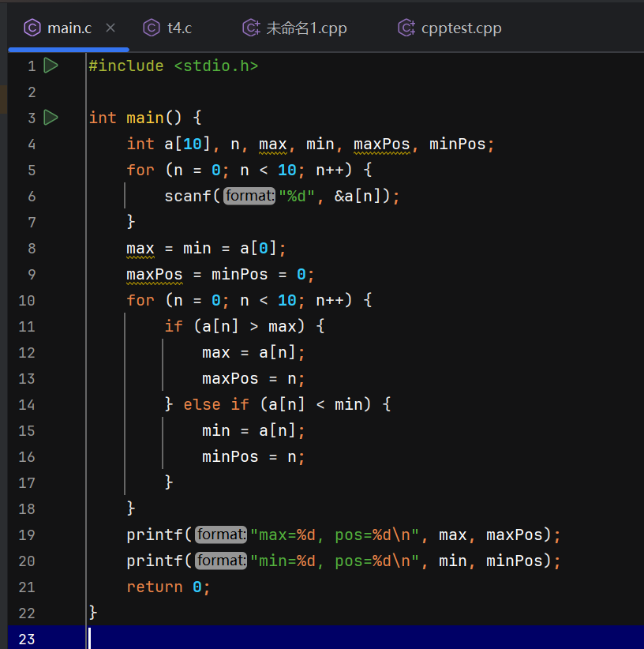Viewport: 644px width, 649px height.
Task: Click the format hint on the max printf line
Action: pyautogui.click(x=220, y=535)
